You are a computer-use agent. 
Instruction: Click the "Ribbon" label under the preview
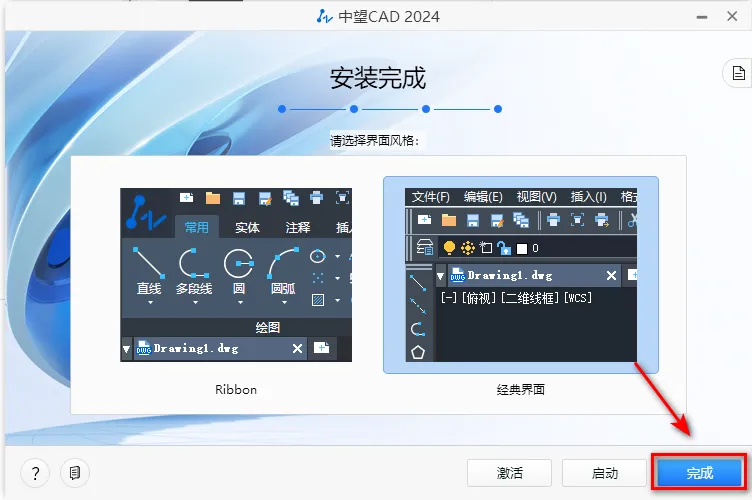coord(236,390)
